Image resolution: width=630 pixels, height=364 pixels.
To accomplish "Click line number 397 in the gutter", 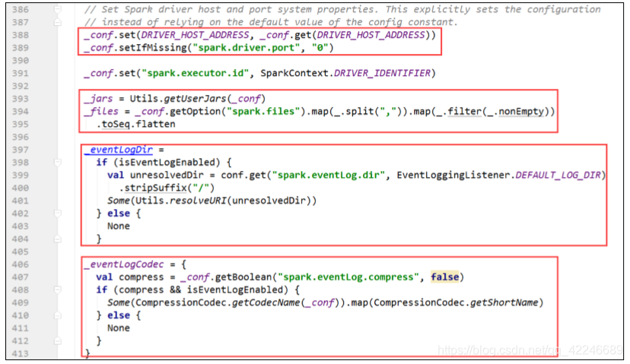I will tap(21, 150).
